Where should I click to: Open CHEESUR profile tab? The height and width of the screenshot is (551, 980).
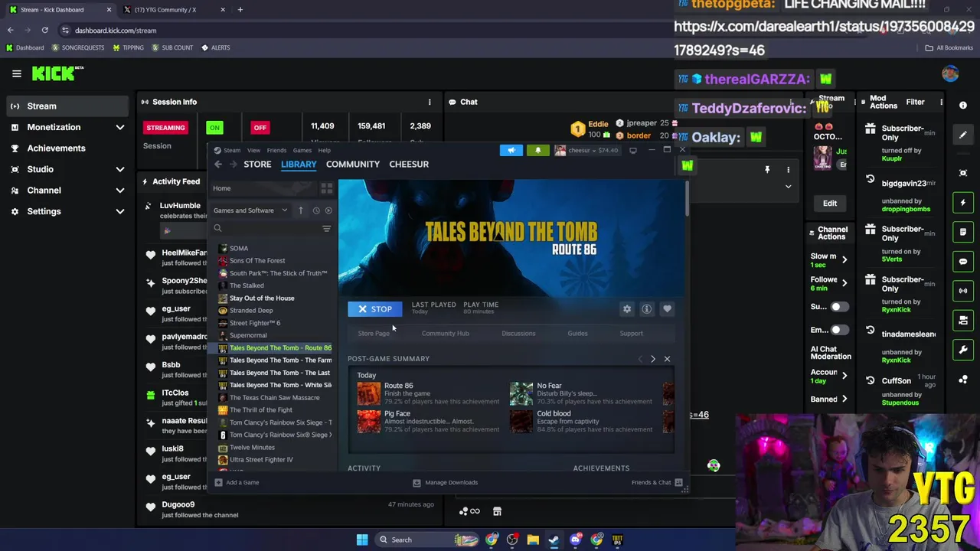click(x=409, y=164)
